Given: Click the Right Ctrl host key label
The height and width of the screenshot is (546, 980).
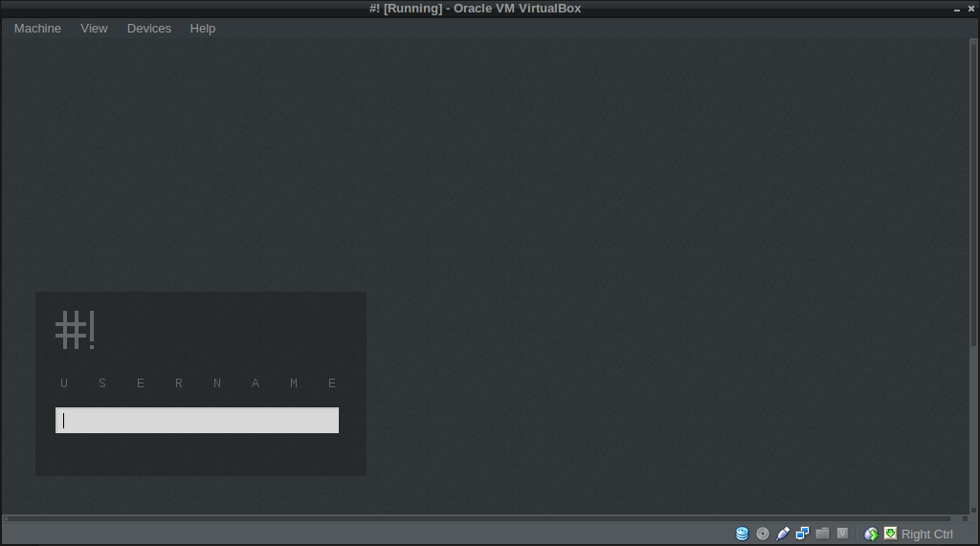Looking at the screenshot, I should pos(926,535).
